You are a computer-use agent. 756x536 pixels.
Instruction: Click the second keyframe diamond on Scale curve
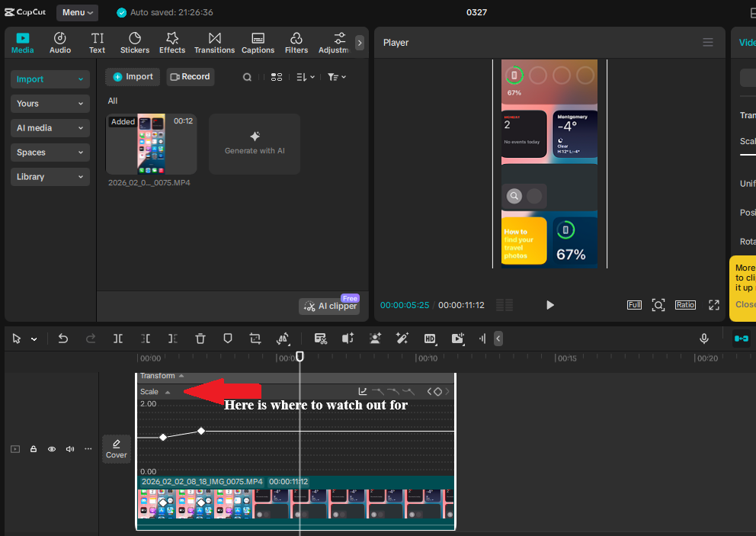(x=201, y=431)
